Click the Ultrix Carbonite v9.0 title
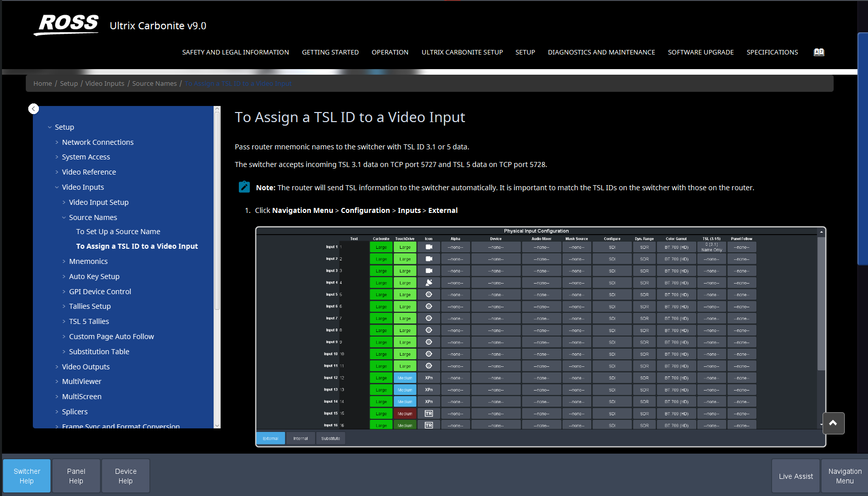 [x=158, y=26]
